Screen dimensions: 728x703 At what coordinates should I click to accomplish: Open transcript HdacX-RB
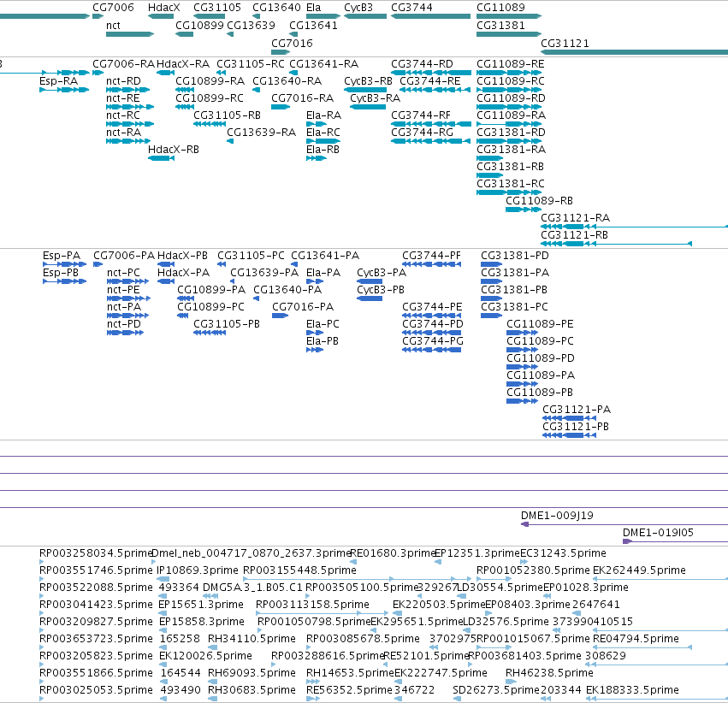(173, 150)
